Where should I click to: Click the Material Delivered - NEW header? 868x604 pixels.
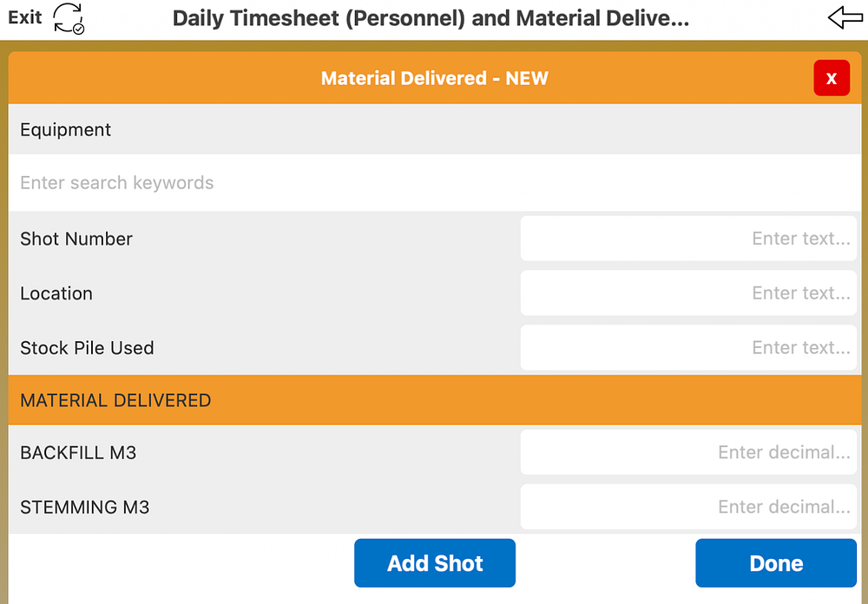[x=434, y=78]
